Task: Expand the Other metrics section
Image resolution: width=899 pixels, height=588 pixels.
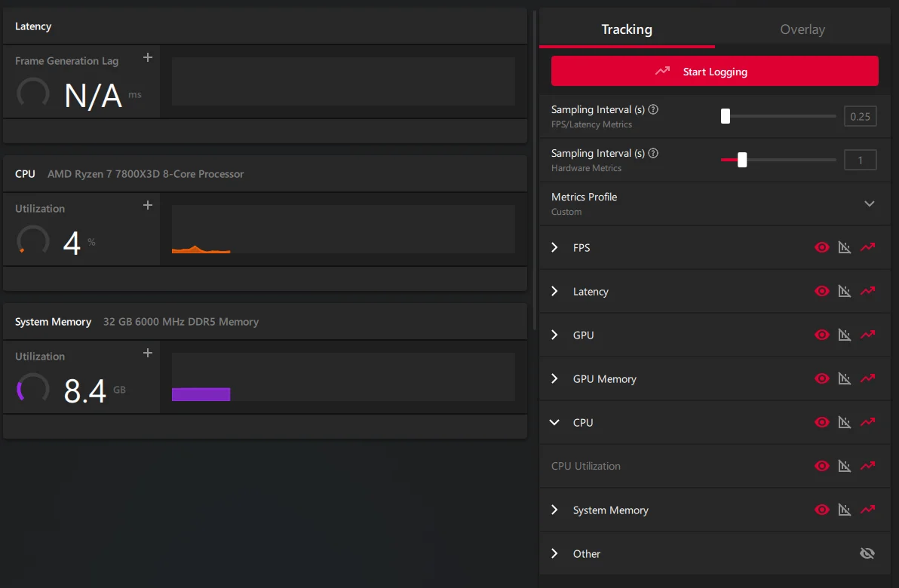Action: (x=554, y=553)
